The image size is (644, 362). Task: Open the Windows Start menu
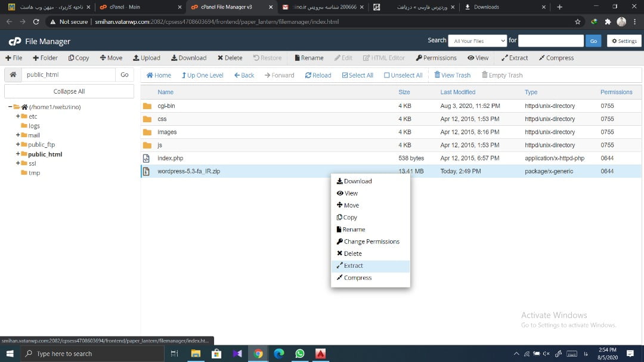10,354
